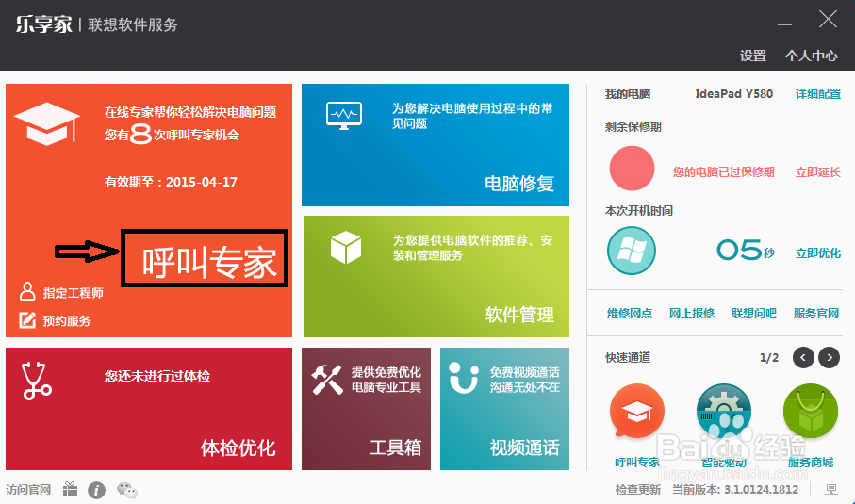This screenshot has height=504, width=855.
Task: Click the info icon in the footer
Action: pos(96,491)
